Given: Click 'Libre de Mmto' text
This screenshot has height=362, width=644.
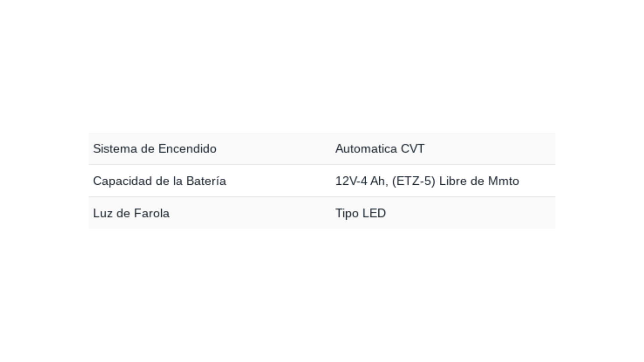Looking at the screenshot, I should (479, 181).
